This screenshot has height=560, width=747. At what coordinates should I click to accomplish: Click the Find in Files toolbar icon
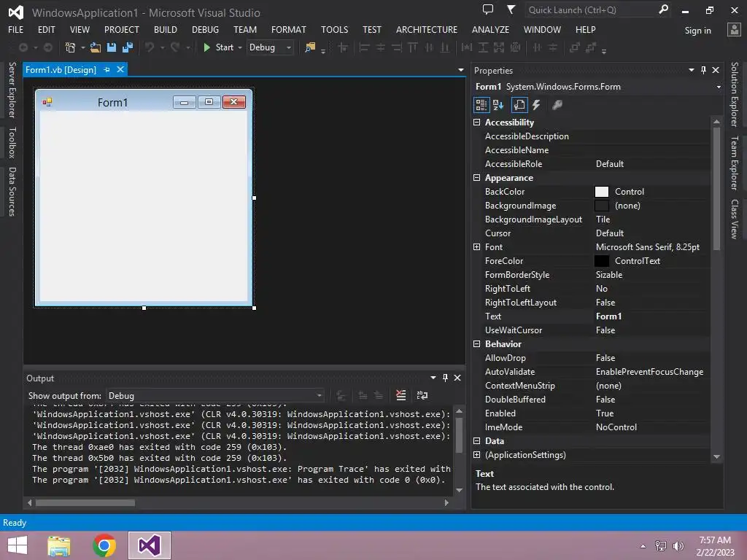click(x=310, y=47)
